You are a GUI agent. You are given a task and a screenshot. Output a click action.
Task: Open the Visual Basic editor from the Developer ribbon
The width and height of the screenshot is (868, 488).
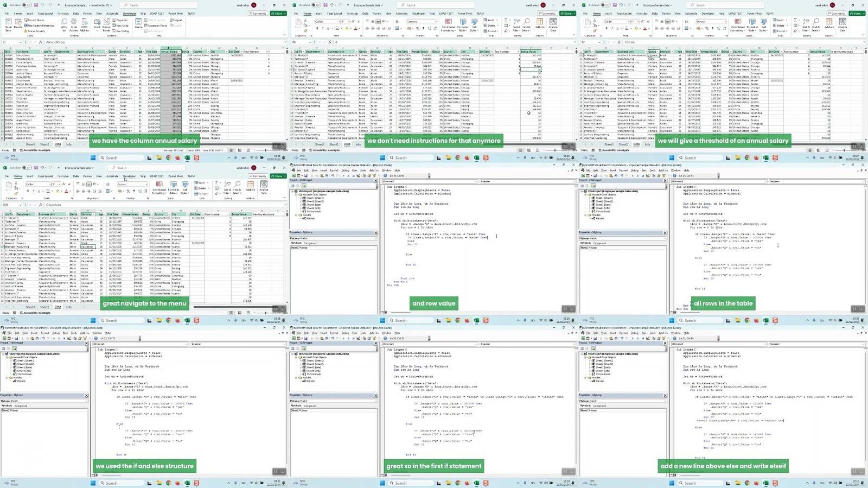tap(8, 24)
